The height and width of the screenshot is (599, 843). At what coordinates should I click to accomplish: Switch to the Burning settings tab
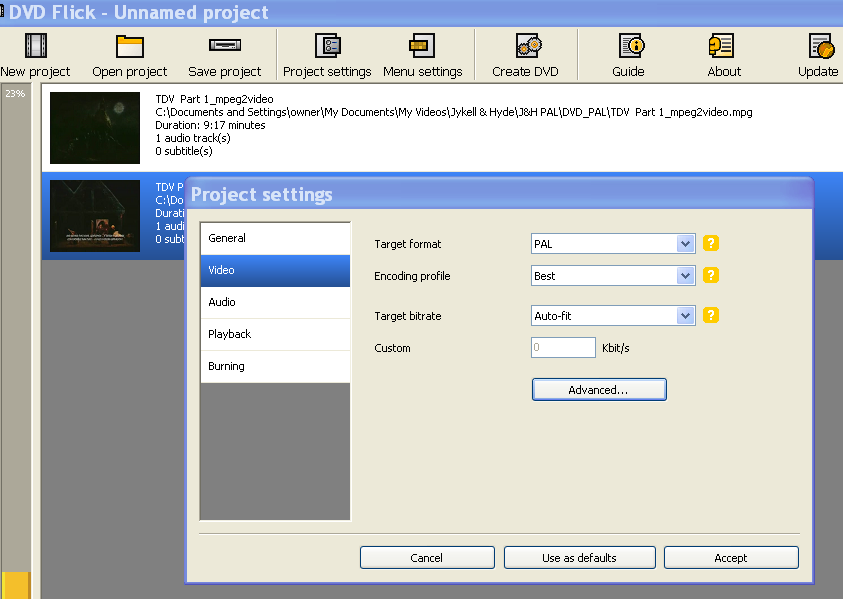[x=275, y=366]
